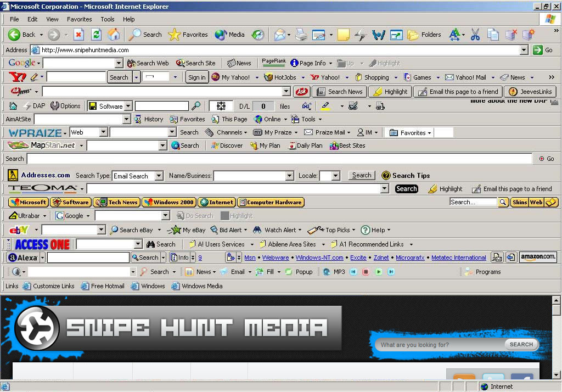Toggle Highlight in the Ask Jeeves toolbar
This screenshot has width=562, height=392.
pos(390,92)
